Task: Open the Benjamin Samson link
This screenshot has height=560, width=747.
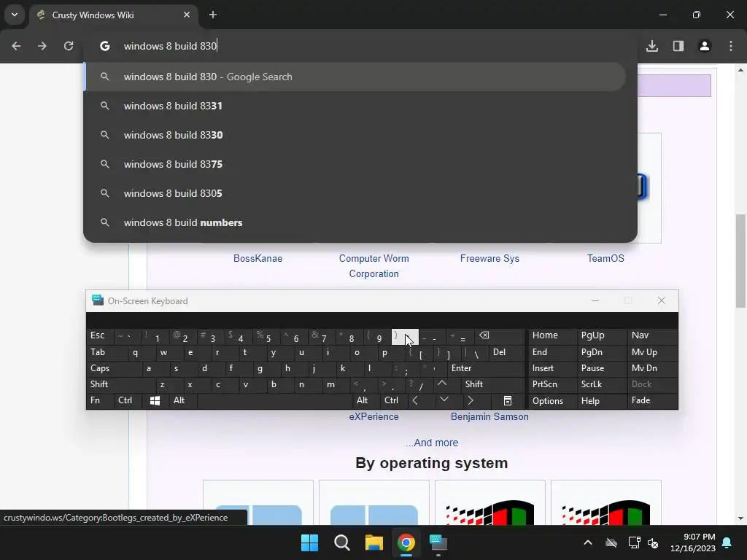Action: 489,416
